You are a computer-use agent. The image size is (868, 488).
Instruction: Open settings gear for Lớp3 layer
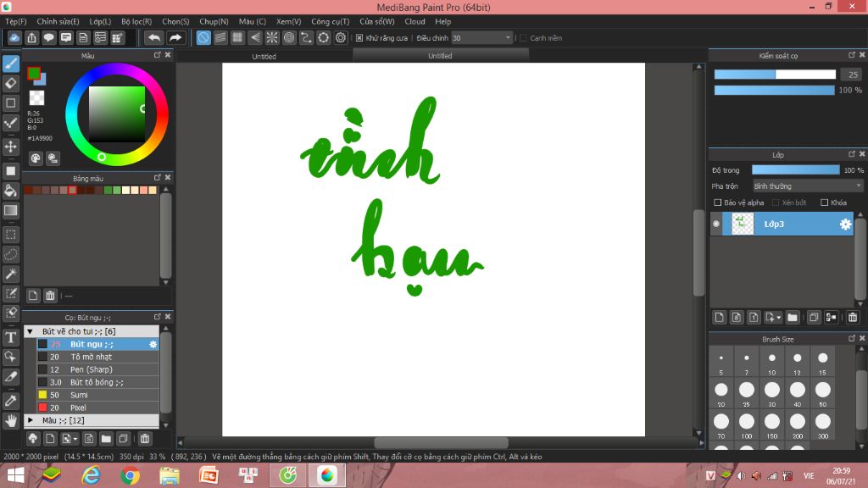click(x=845, y=224)
